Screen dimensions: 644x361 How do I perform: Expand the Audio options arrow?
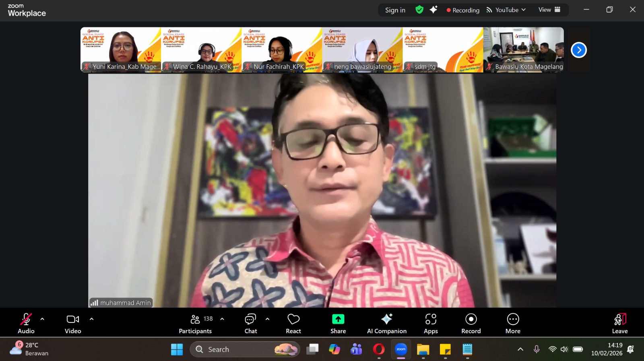42,319
